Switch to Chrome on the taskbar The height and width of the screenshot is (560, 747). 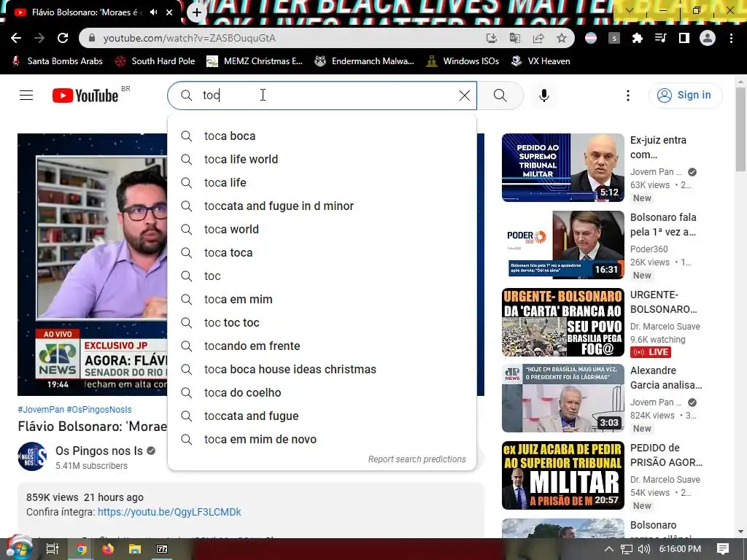pyautogui.click(x=81, y=549)
